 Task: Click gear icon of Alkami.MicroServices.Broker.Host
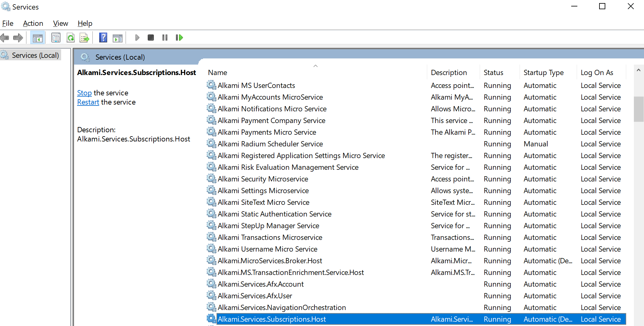point(211,260)
